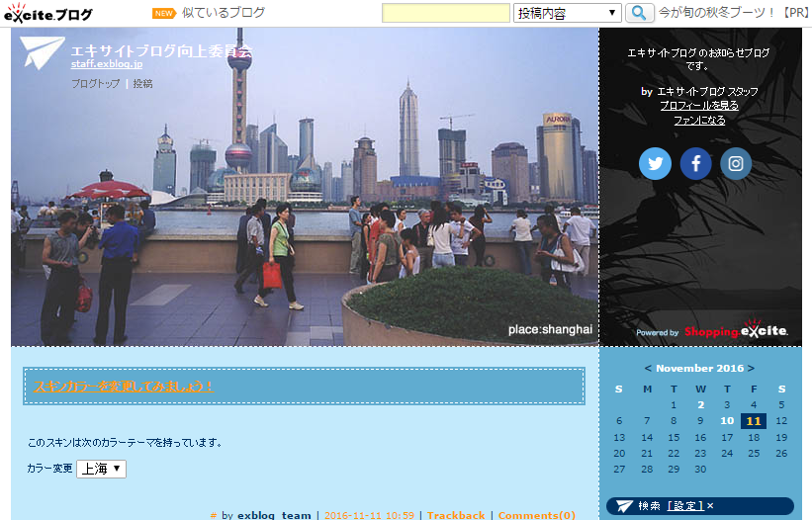Click the magnifier search button

639,13
